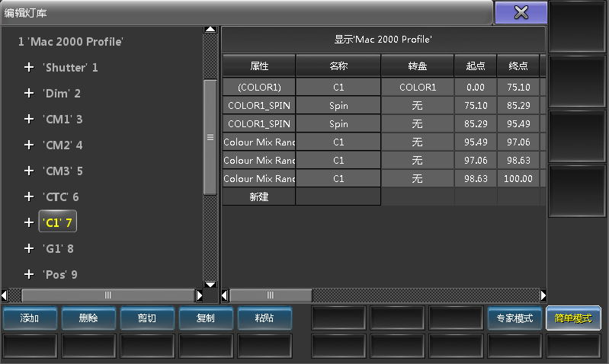Screen dimensions: 609x364
Task: Expand the 'CM2' 4 tree node
Action: pyautogui.click(x=29, y=145)
